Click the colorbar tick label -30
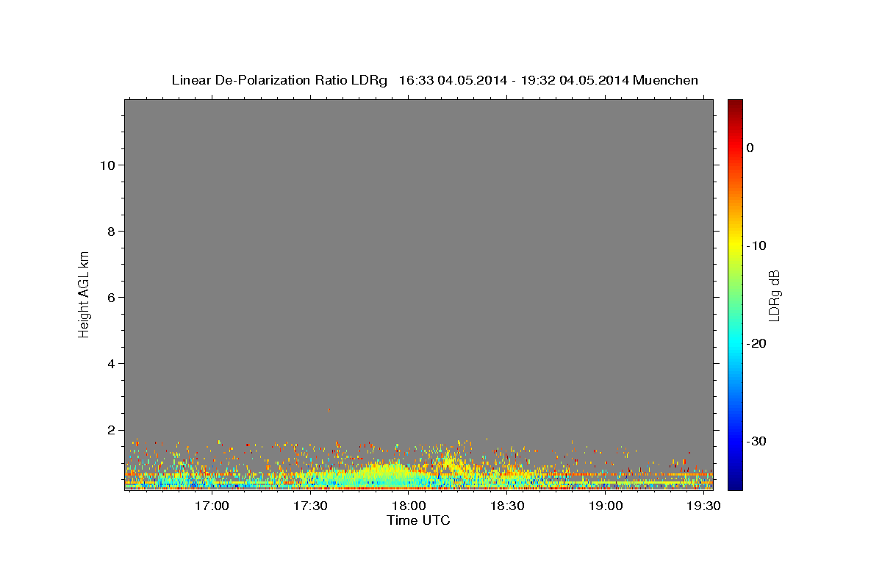Screen dimensions: 882x588 click(756, 441)
